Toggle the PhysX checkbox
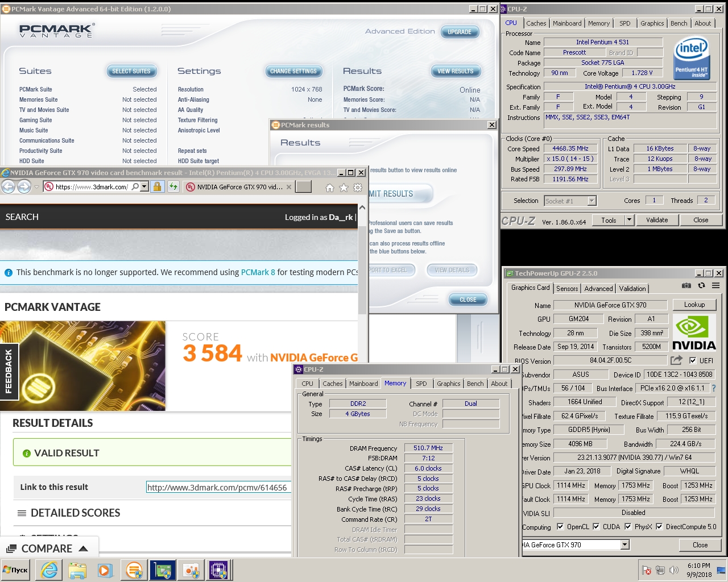The image size is (728, 582). tap(628, 526)
